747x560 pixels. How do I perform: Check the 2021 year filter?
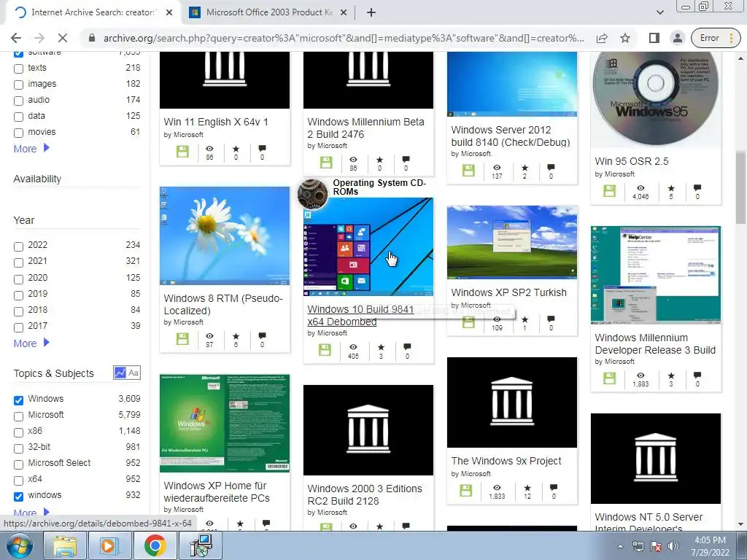pos(18,262)
